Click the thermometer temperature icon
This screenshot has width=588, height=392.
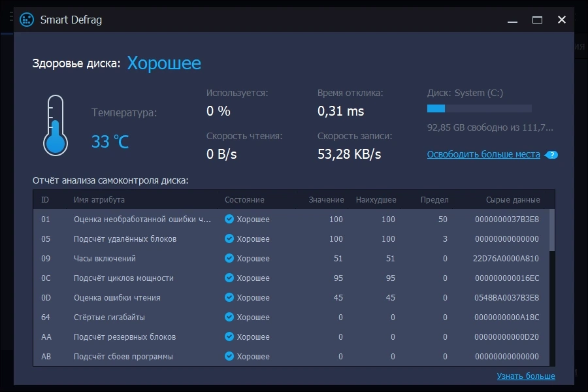point(56,125)
